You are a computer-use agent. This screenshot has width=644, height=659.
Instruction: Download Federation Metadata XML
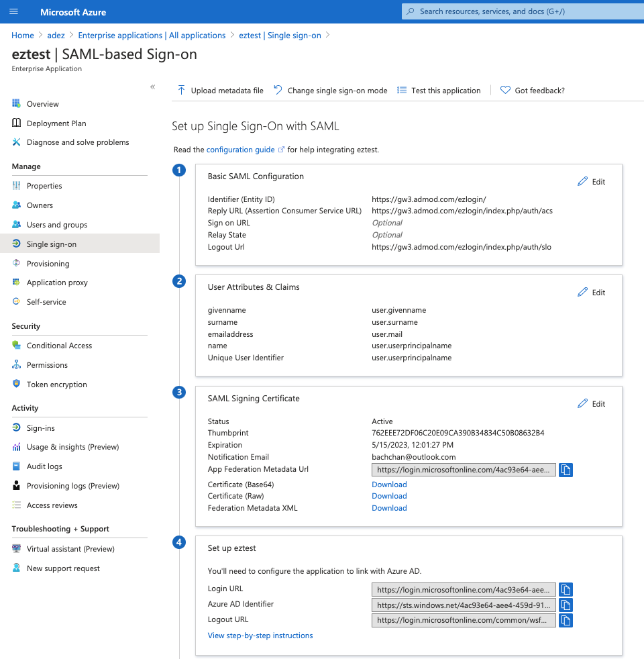(389, 508)
